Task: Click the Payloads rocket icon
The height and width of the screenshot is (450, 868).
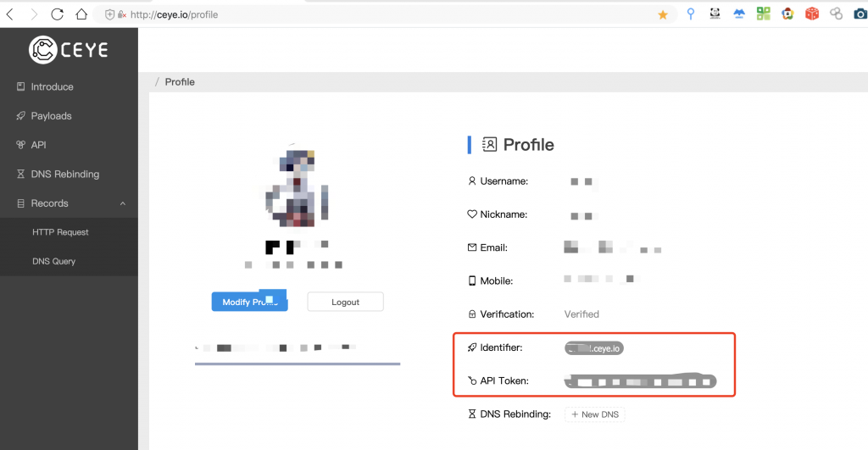Action: point(20,116)
